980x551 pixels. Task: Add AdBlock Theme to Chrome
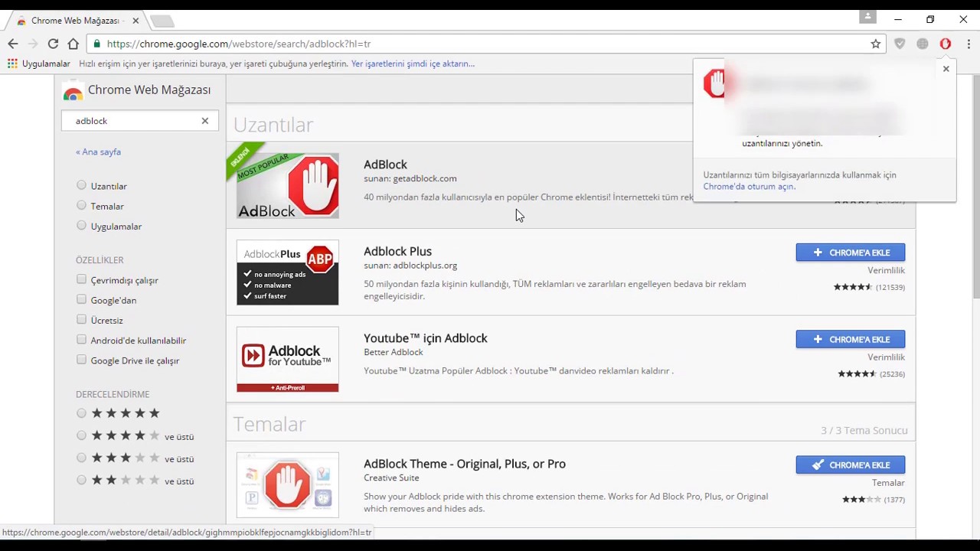point(851,465)
